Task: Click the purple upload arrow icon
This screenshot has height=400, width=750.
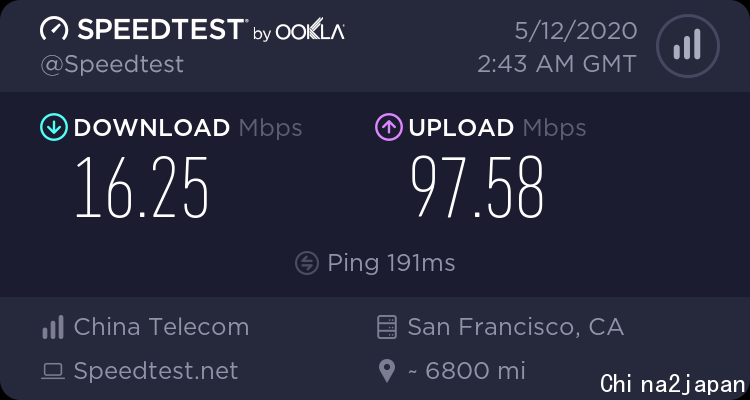Action: (x=388, y=127)
